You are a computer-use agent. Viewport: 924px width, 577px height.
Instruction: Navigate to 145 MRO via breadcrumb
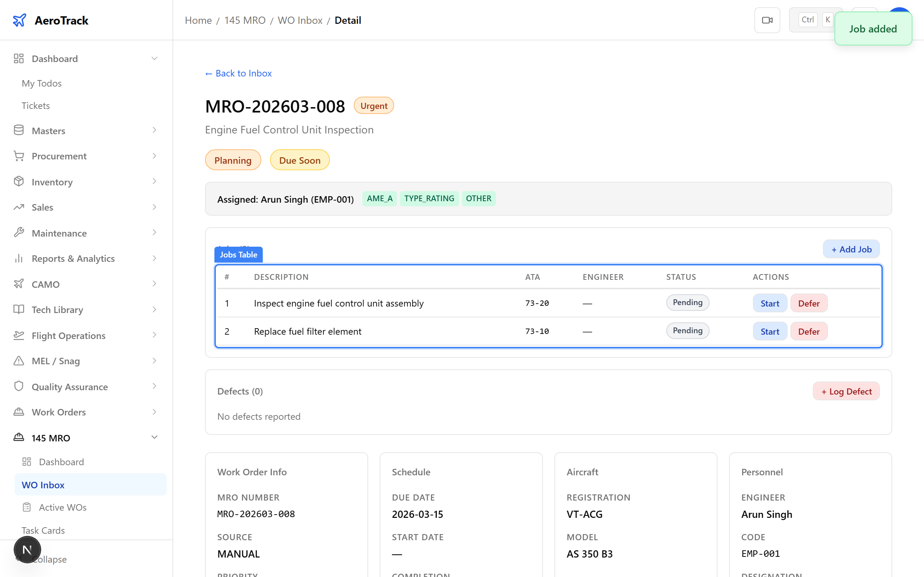coord(245,20)
